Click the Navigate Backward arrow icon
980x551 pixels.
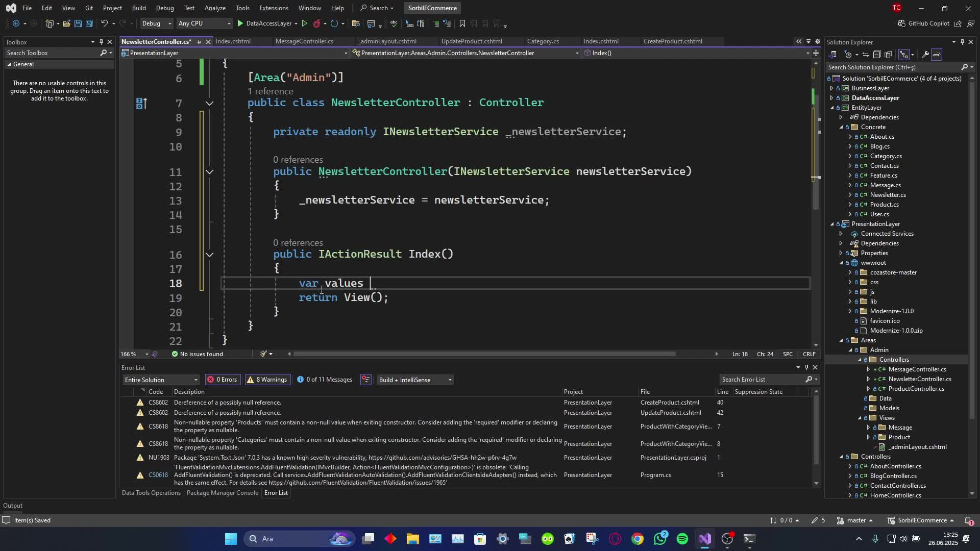click(16, 23)
